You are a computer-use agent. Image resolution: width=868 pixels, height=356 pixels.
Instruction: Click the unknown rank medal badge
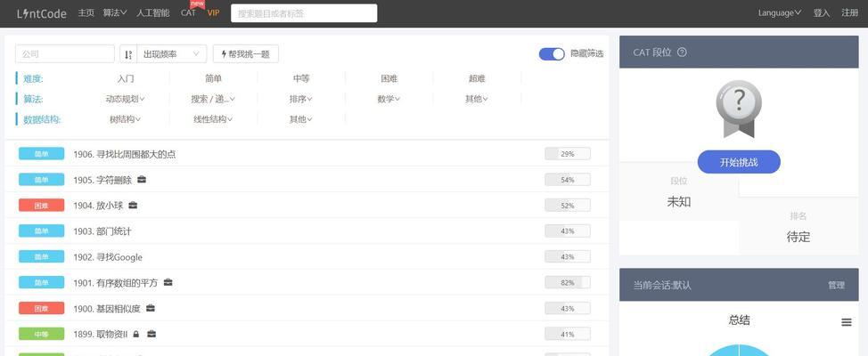739,109
